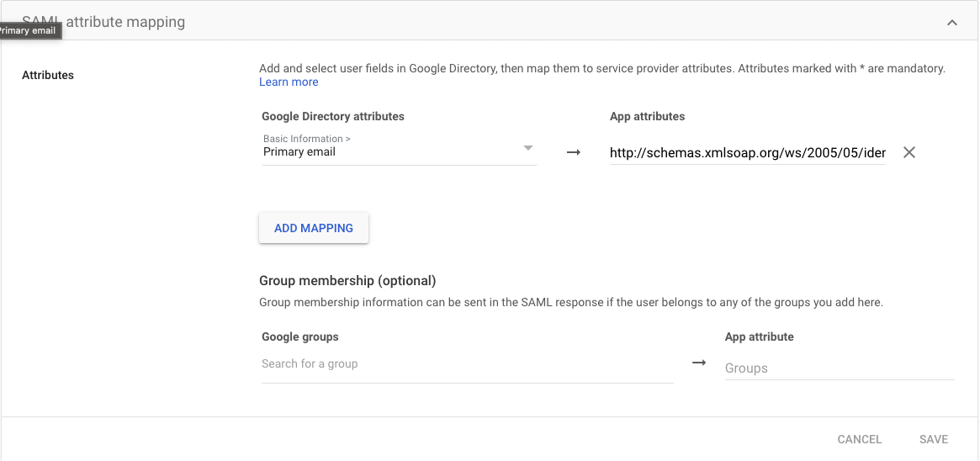This screenshot has width=980, height=461.
Task: Click the arrow icon between Primary email and URL
Action: [x=573, y=152]
